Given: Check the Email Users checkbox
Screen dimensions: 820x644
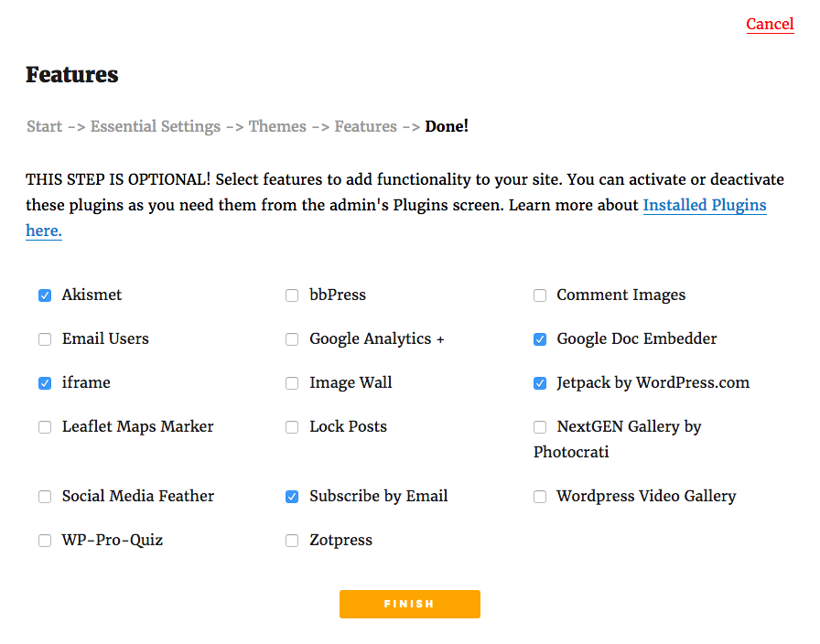Looking at the screenshot, I should tap(45, 339).
